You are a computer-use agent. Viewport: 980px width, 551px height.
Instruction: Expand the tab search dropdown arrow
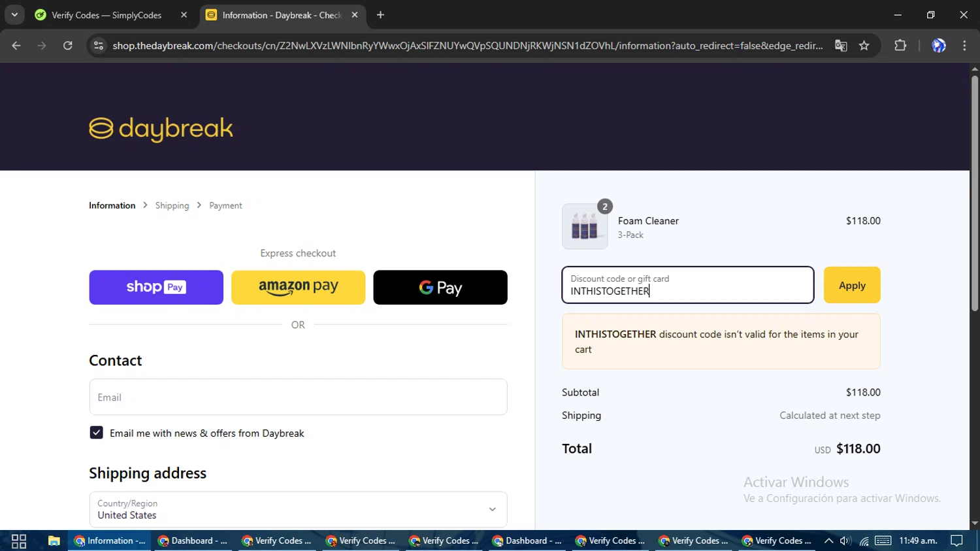click(x=14, y=15)
